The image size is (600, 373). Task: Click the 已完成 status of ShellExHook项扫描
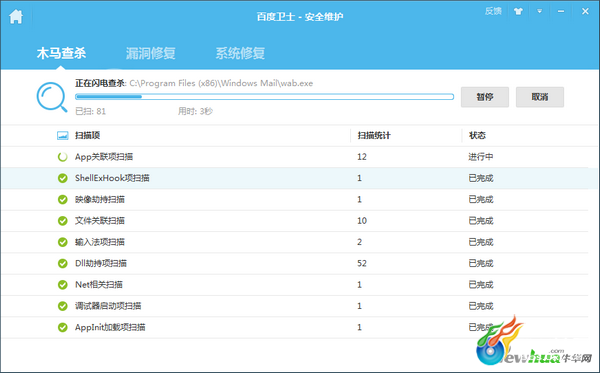click(x=481, y=178)
